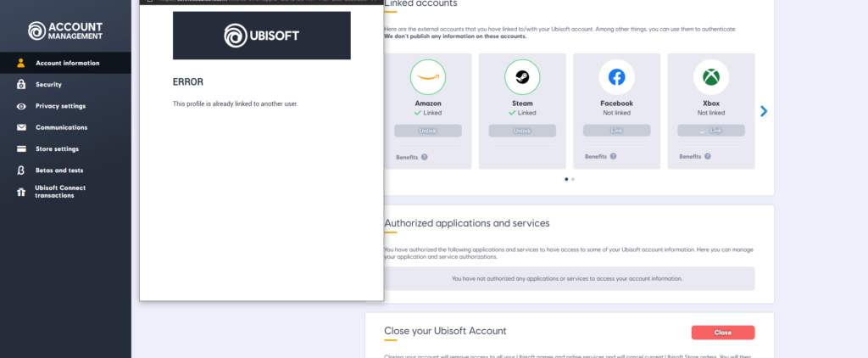This screenshot has width=868, height=358.
Task: Click the Ubisoft Connect transactions gift icon
Action: pos(21,193)
